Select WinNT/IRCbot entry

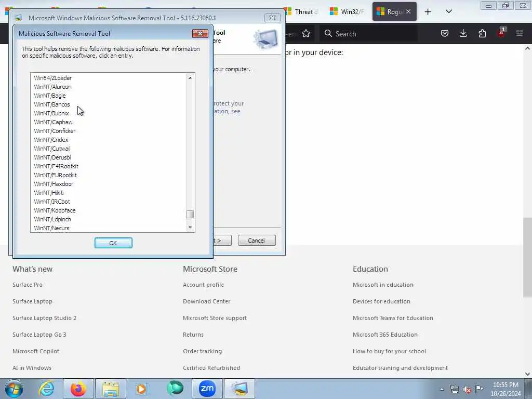52,202
